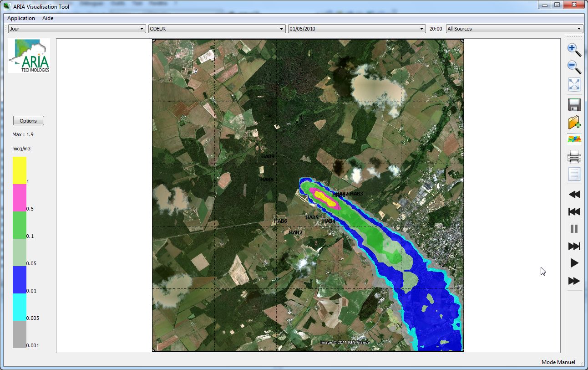Pause the animation playback
The image size is (588, 370).
point(574,229)
